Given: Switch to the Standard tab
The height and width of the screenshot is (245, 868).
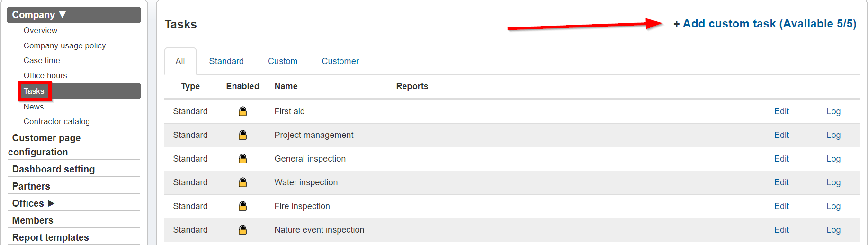Looking at the screenshot, I should click(226, 61).
